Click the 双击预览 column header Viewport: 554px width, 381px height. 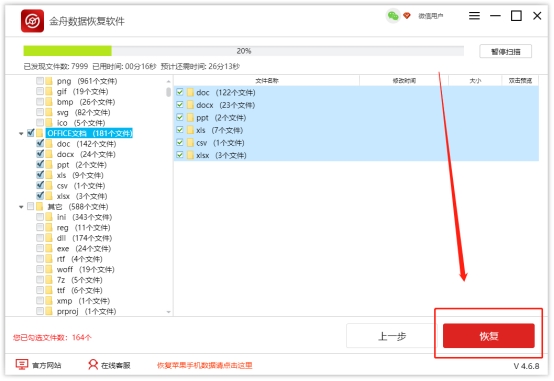coord(520,81)
